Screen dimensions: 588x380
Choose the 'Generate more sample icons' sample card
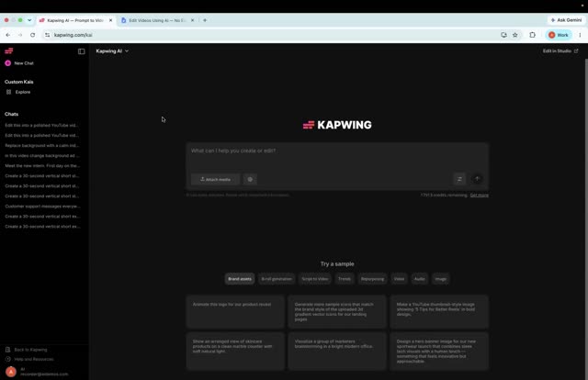(x=337, y=312)
